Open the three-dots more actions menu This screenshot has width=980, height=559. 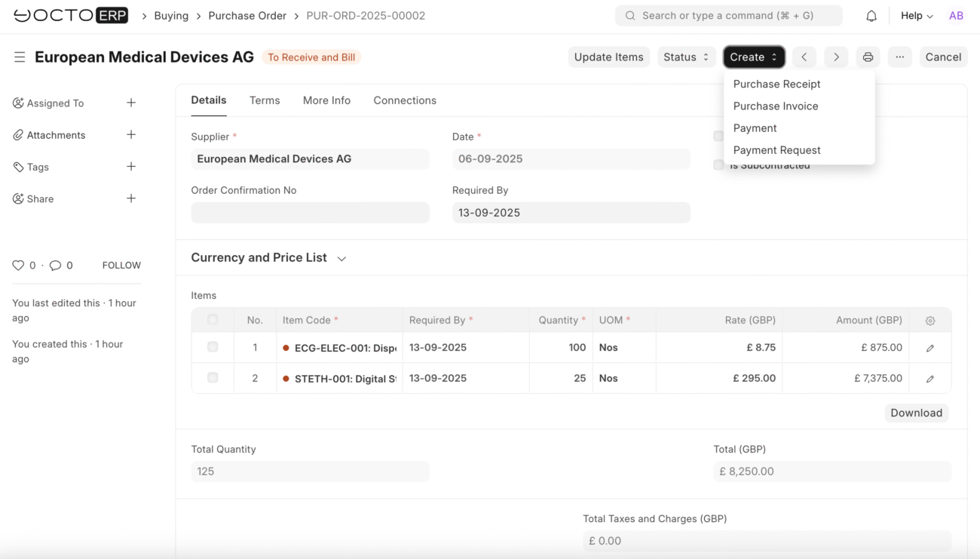point(899,57)
